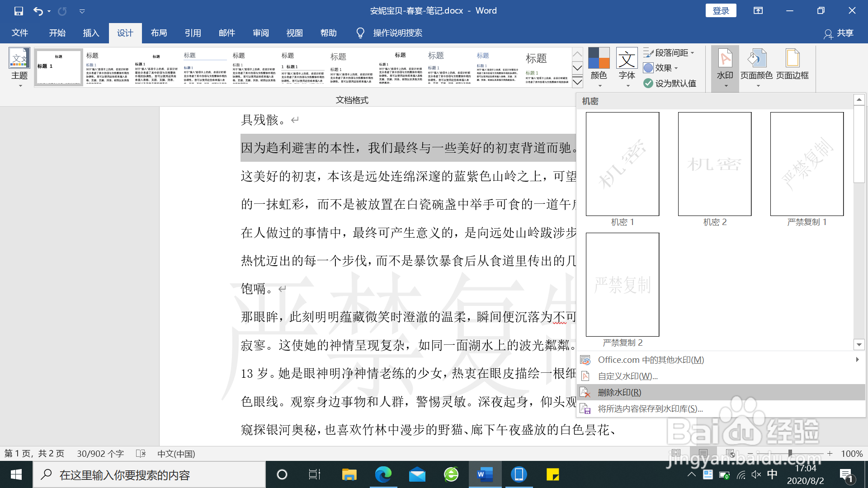Click the 登录 sign-in button
The image size is (868, 488).
[721, 10]
